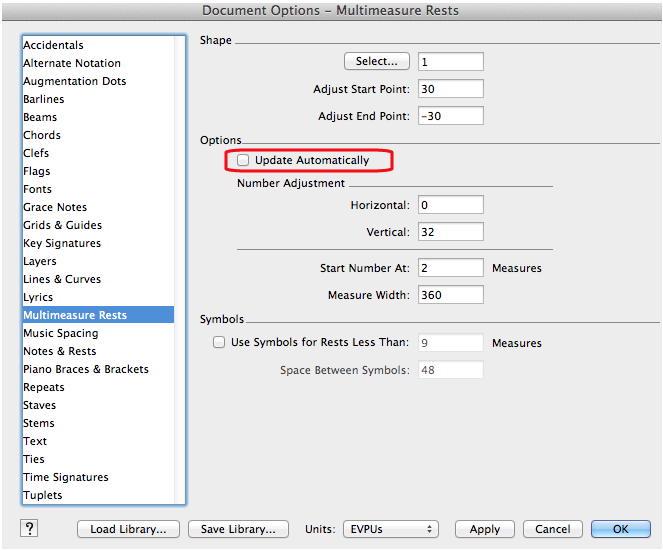Click the help question mark icon

coord(30,529)
